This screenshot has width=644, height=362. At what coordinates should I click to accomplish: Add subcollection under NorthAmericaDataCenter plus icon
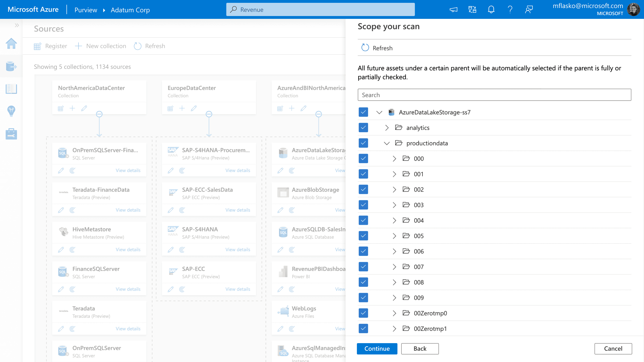(72, 108)
